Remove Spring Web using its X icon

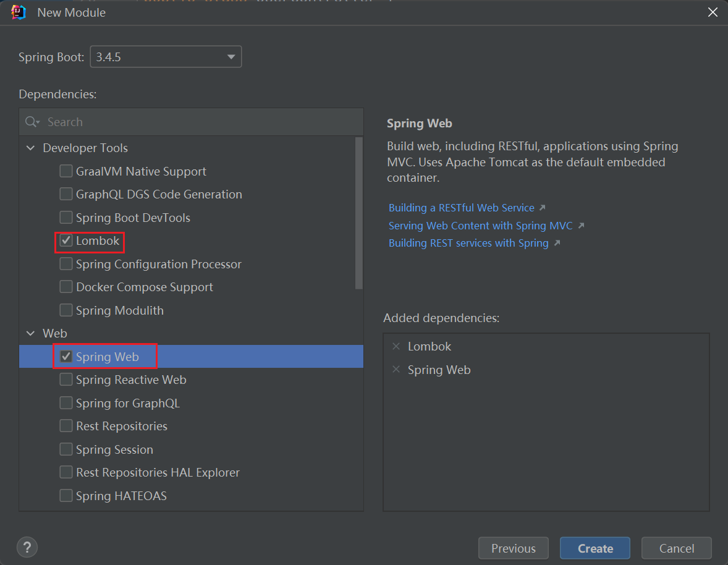pos(396,369)
